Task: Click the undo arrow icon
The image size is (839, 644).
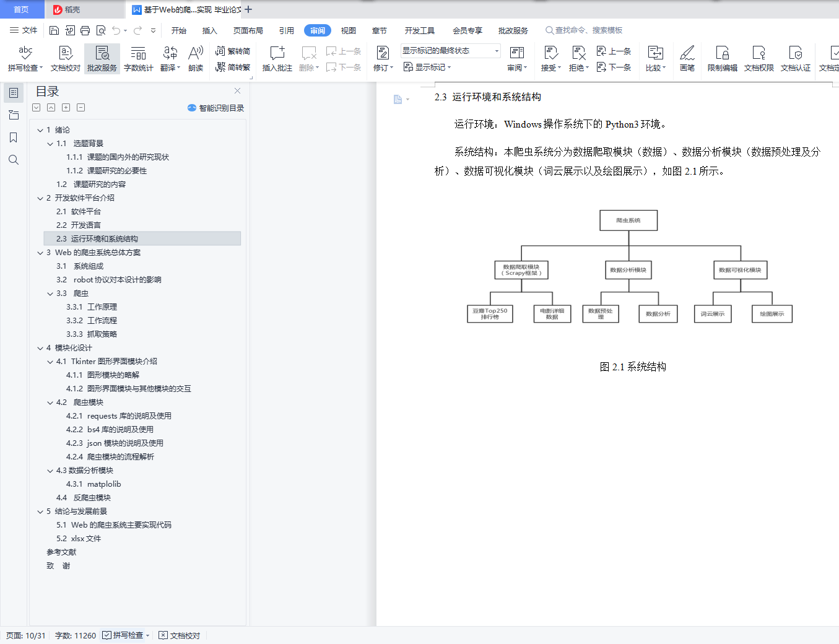Action: 116,30
